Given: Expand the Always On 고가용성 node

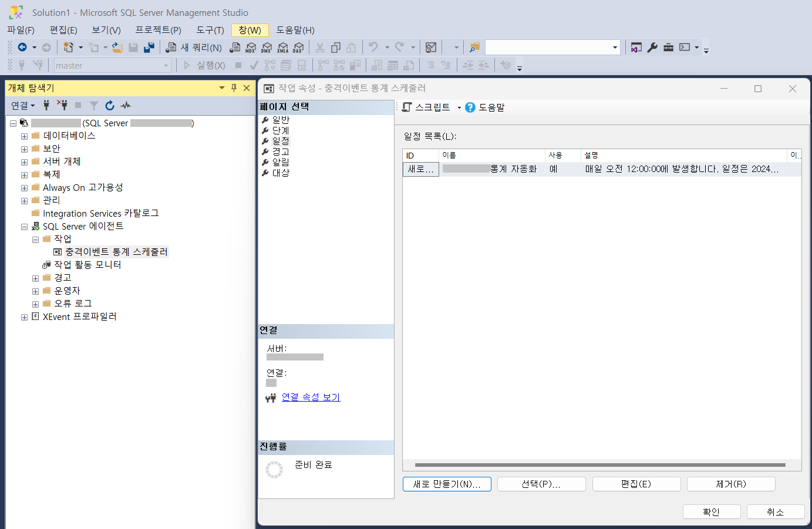Looking at the screenshot, I should [24, 188].
